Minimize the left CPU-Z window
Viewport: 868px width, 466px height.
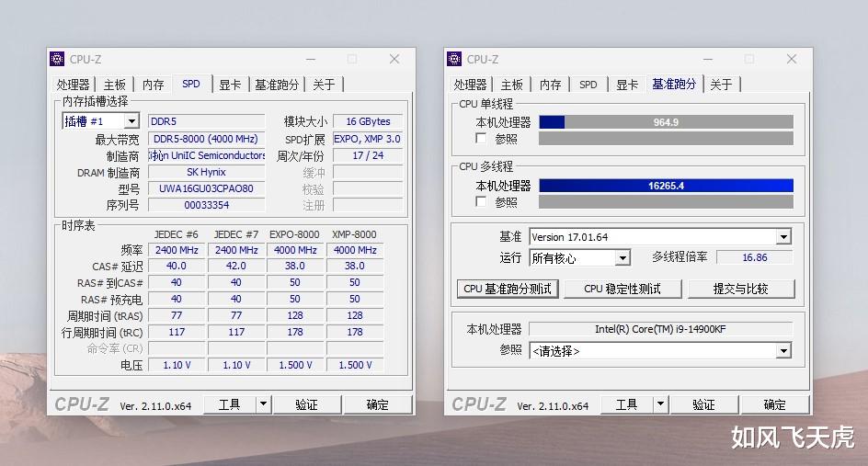tap(311, 59)
